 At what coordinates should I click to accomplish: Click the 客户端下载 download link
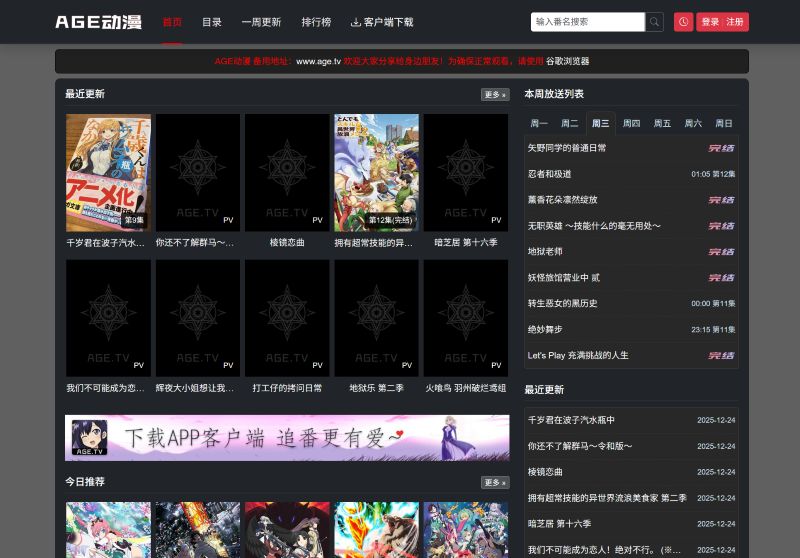pos(382,22)
